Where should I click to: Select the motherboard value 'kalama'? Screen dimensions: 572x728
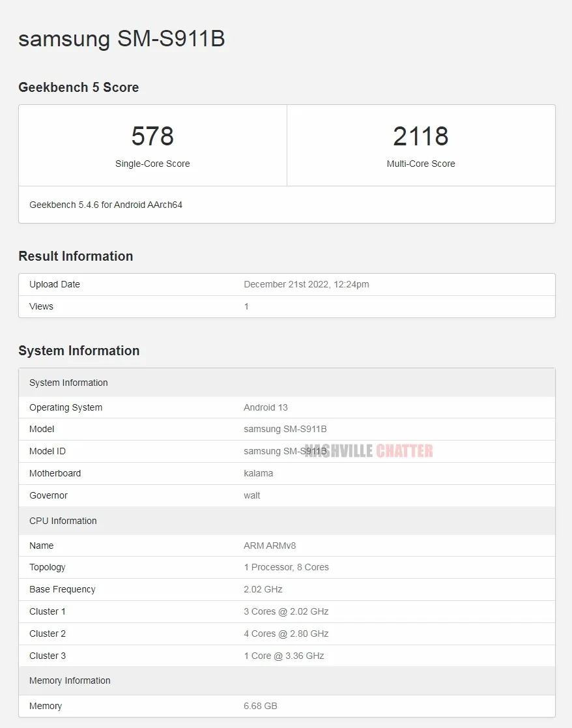(x=259, y=473)
